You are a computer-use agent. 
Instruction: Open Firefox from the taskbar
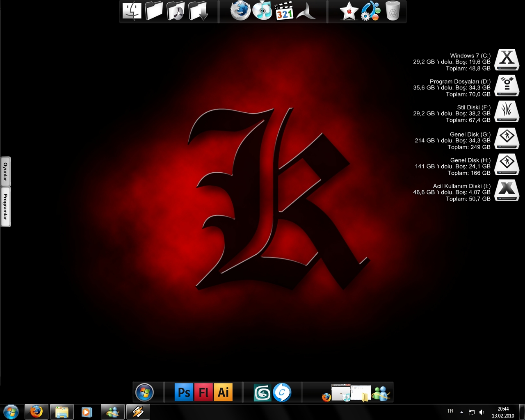37,411
